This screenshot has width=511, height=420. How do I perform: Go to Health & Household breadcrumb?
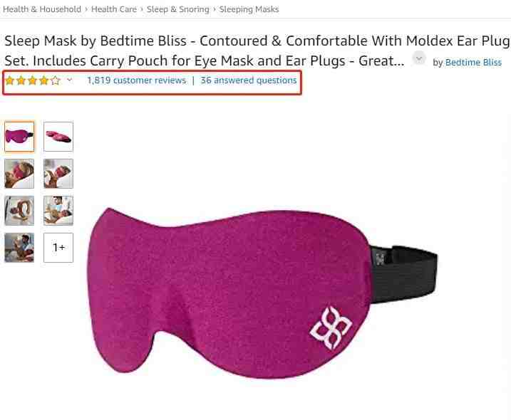pyautogui.click(x=42, y=9)
